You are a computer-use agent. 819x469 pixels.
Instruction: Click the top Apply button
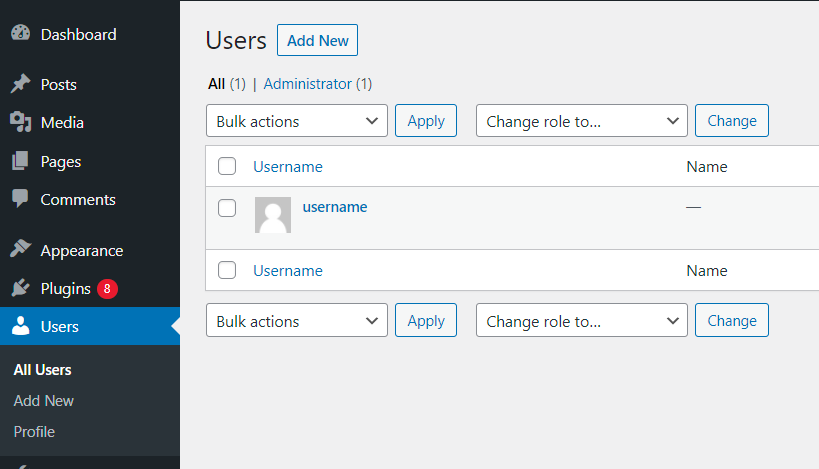pyautogui.click(x=426, y=121)
